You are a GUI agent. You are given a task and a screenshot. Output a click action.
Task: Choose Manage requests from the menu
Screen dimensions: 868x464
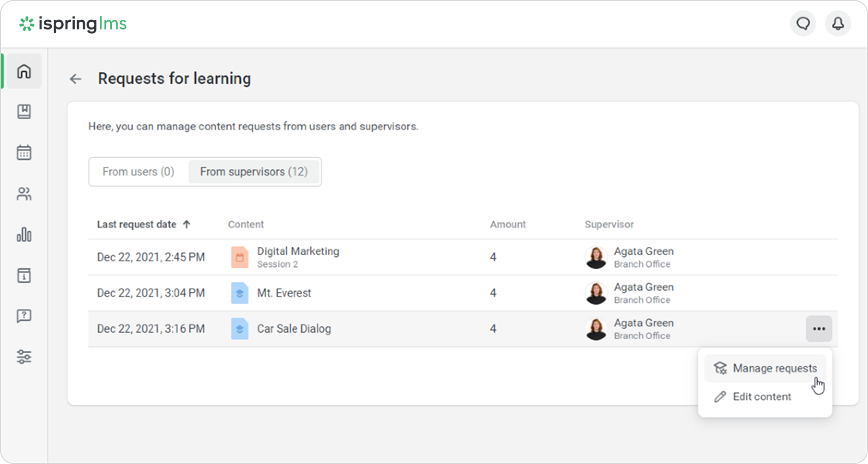[x=774, y=368]
